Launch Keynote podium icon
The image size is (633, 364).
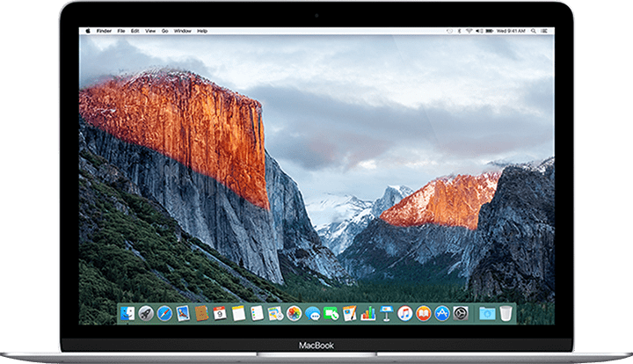[386, 313]
